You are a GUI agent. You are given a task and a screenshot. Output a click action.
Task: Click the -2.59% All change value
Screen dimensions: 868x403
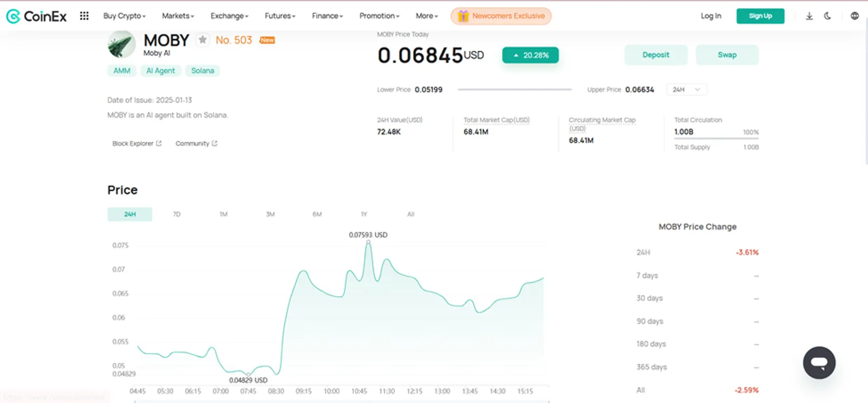[746, 390]
